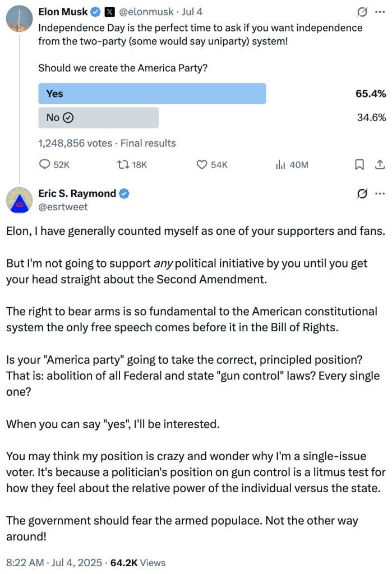Open the Grok actions menu on the poll tweet

(361, 11)
